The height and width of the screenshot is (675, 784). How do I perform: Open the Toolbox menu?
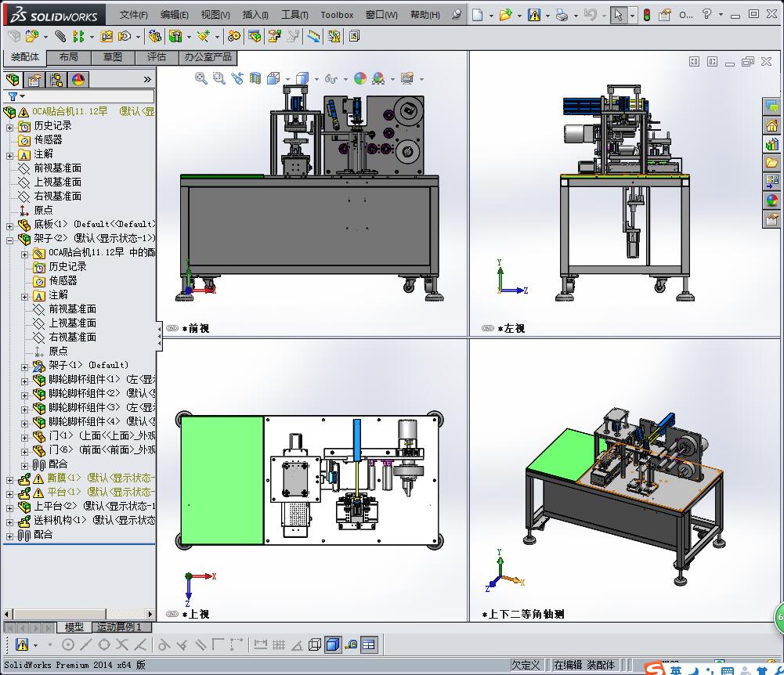click(337, 15)
